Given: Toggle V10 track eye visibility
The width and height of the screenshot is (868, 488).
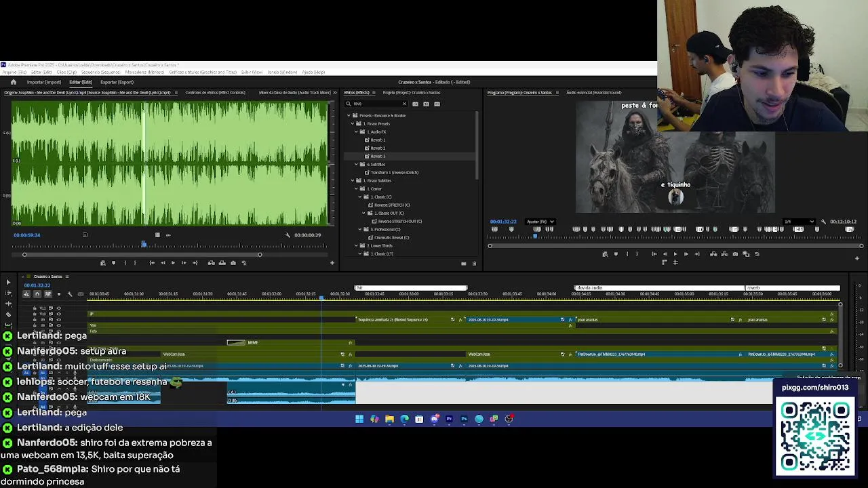Looking at the screenshot, I should (x=58, y=314).
